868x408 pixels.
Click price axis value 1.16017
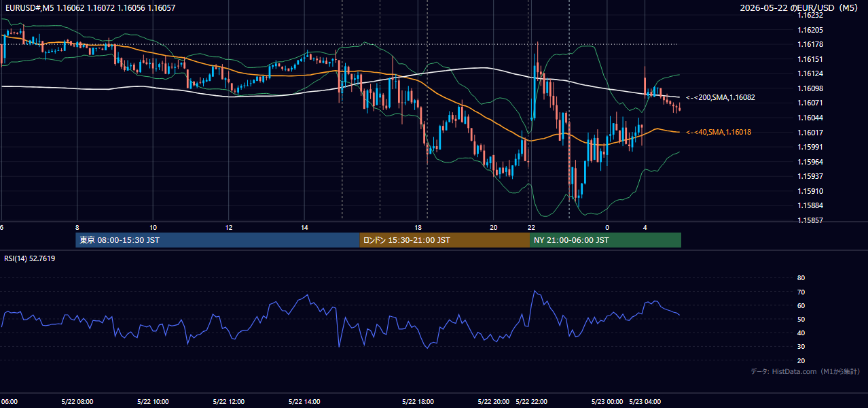(x=810, y=133)
